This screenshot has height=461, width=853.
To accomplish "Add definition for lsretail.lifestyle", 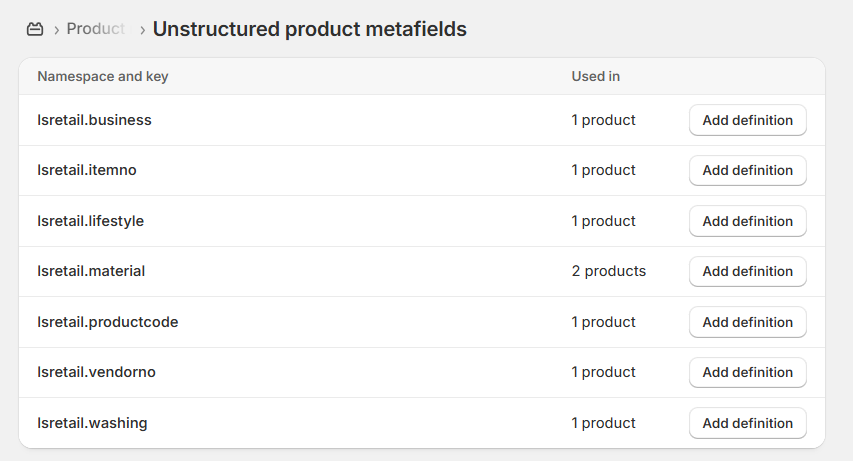I will [747, 221].
